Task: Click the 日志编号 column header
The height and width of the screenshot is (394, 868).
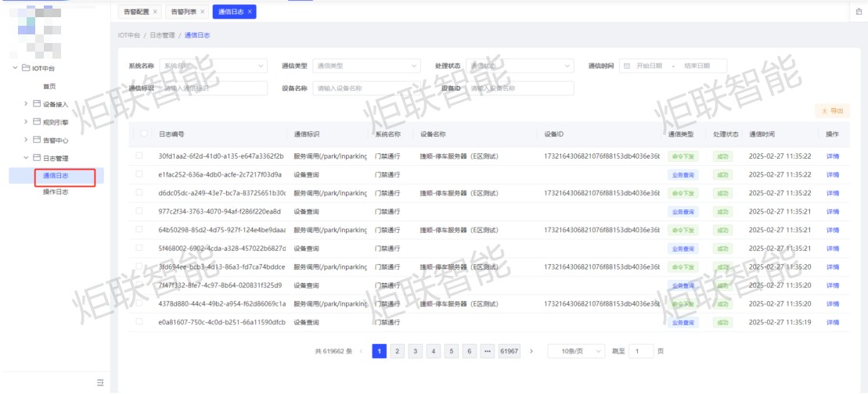Action: point(171,134)
